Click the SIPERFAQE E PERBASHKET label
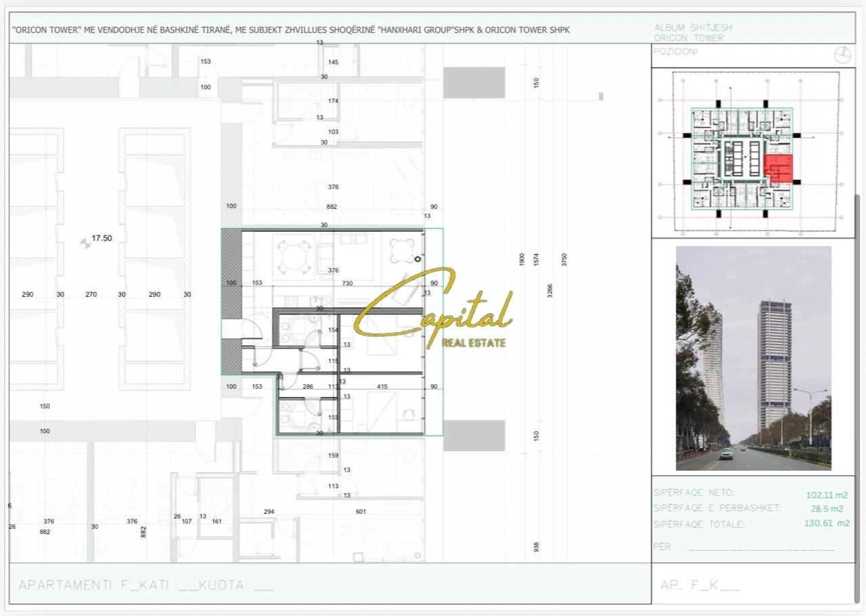 point(717,508)
